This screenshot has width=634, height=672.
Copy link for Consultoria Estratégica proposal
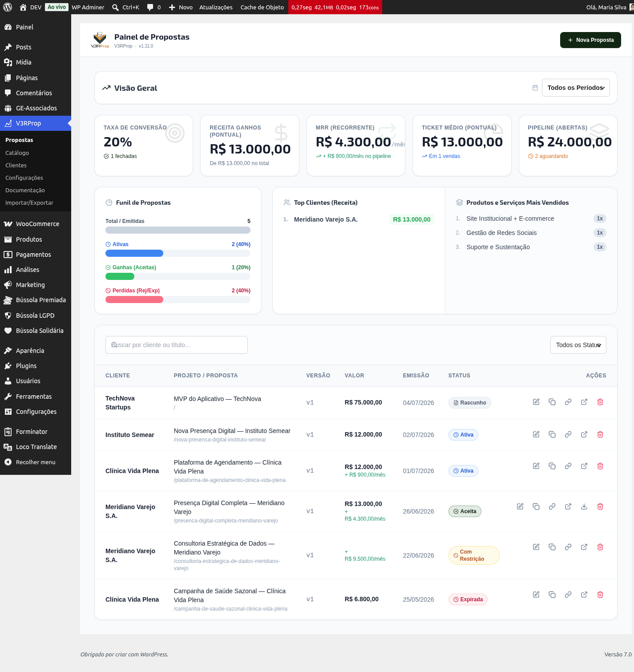[x=568, y=547]
